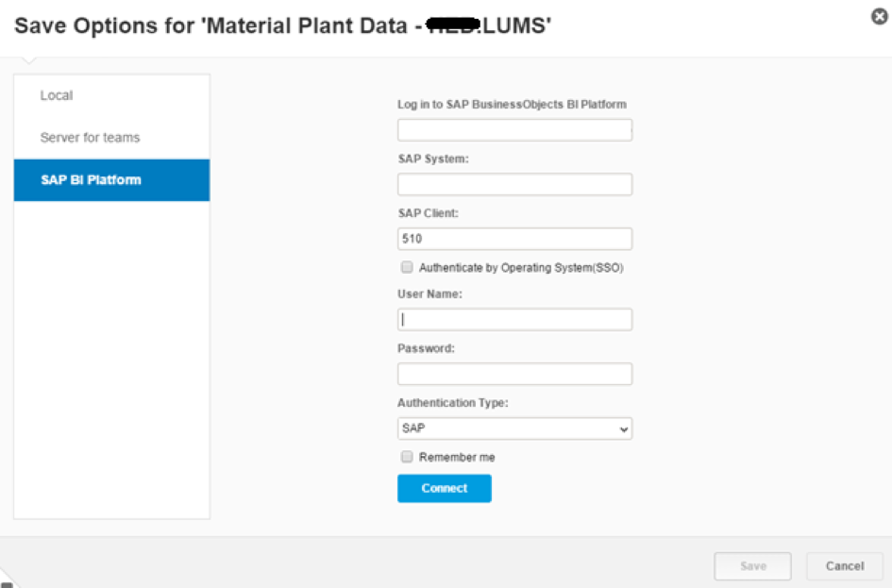Close the Save Options dialog with X icon
The height and width of the screenshot is (588, 892).
coord(879,17)
